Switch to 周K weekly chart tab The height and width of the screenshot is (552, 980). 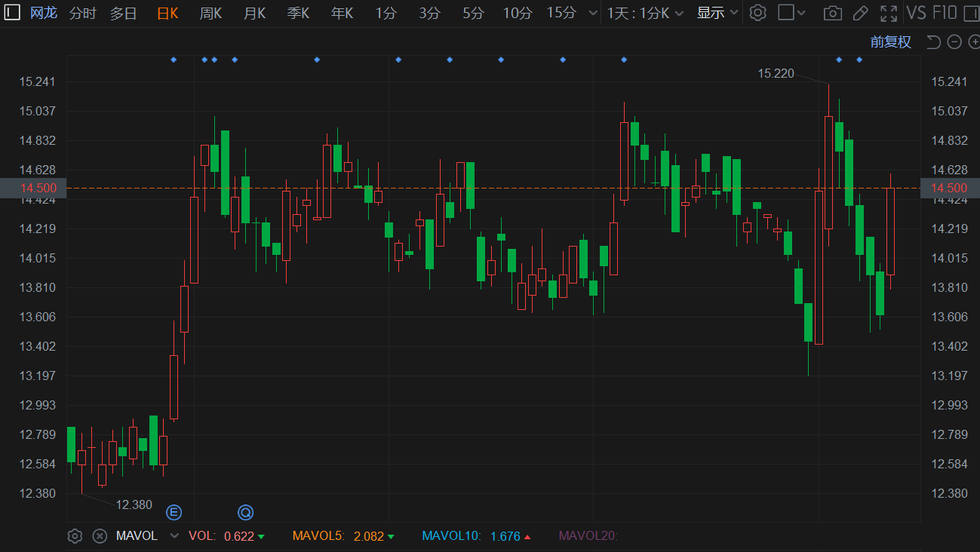tap(210, 13)
